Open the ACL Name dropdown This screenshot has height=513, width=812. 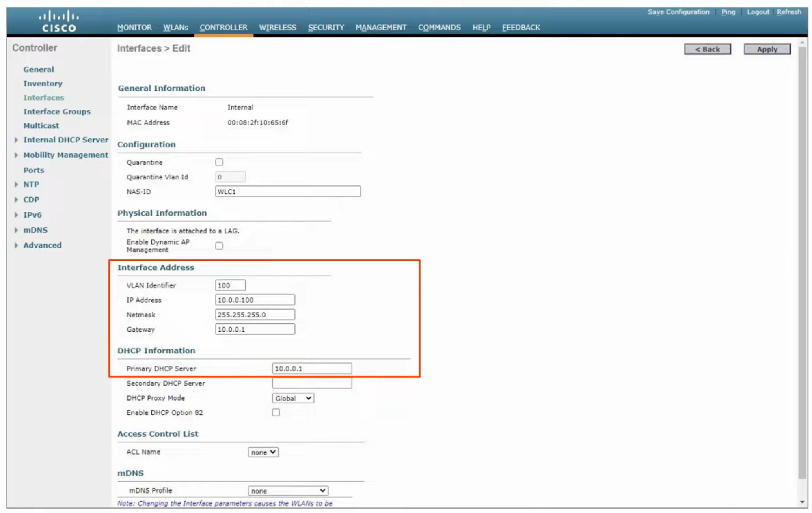tap(263, 452)
